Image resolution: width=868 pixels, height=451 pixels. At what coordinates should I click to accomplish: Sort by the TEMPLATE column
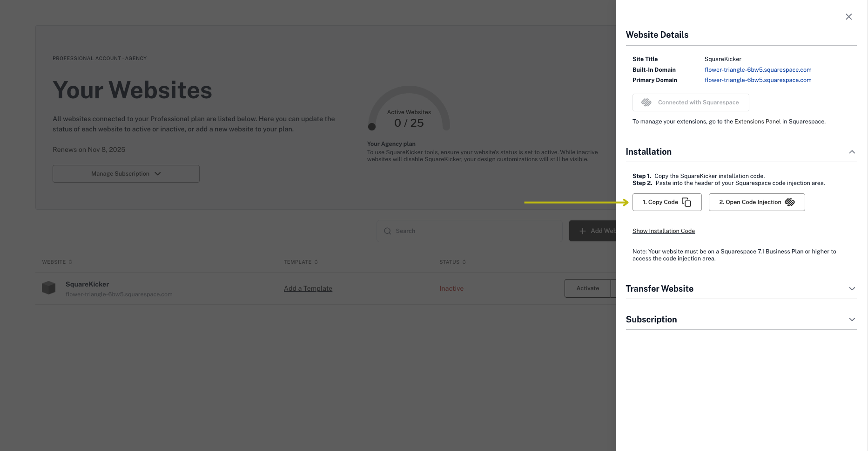[x=301, y=262]
